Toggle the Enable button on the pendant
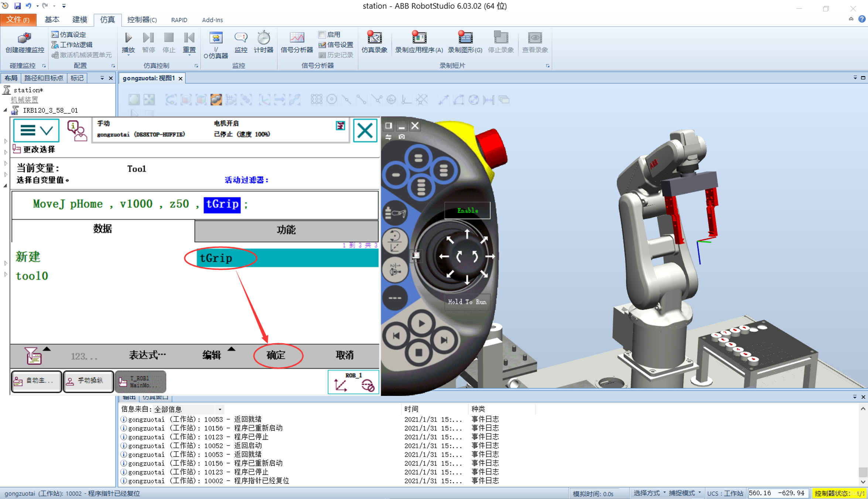 click(467, 211)
